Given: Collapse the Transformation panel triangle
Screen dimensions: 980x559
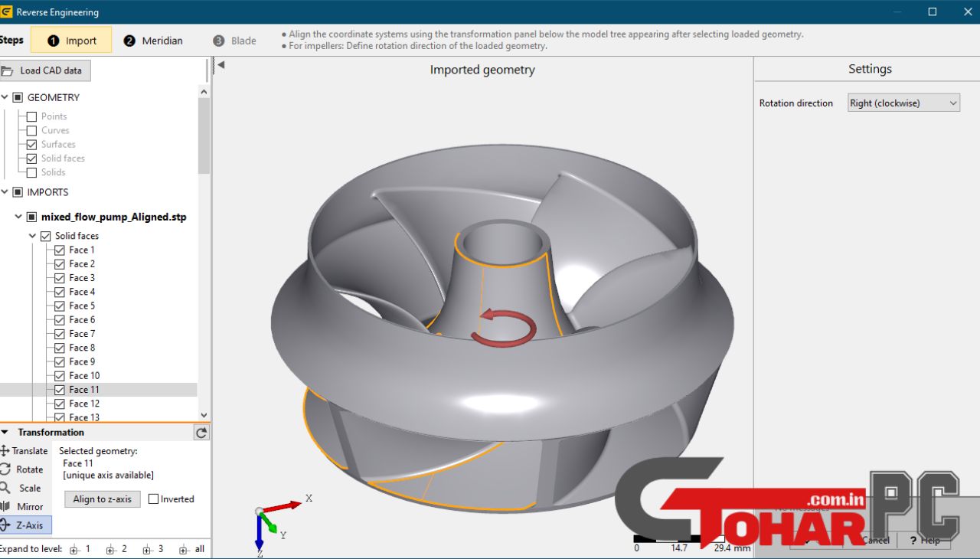Looking at the screenshot, I should pos(5,433).
